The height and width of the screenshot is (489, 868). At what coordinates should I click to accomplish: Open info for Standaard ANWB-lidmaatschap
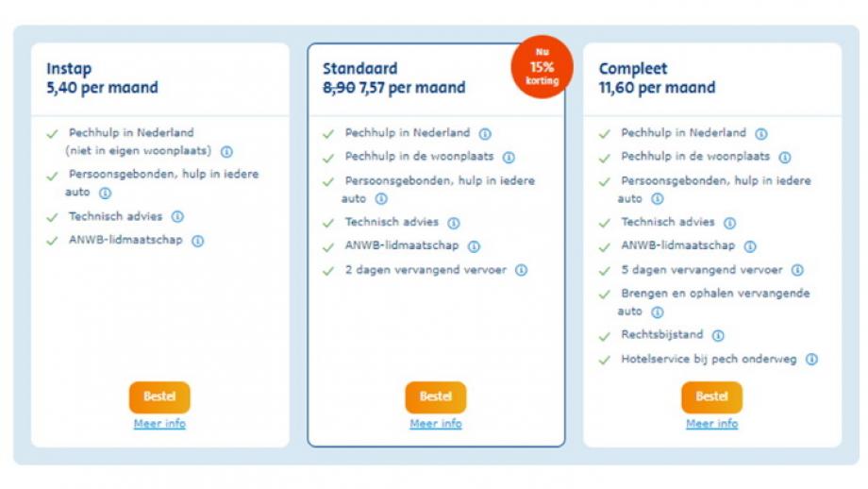474,246
